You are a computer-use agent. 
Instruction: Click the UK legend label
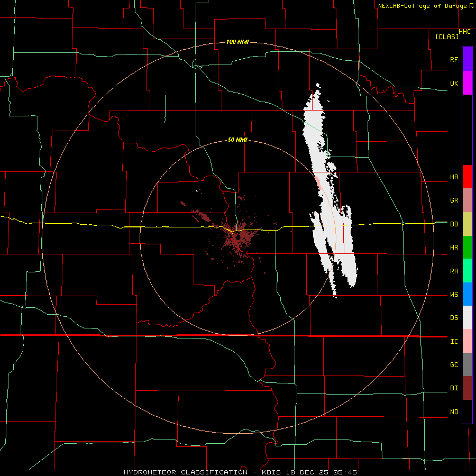pos(454,83)
